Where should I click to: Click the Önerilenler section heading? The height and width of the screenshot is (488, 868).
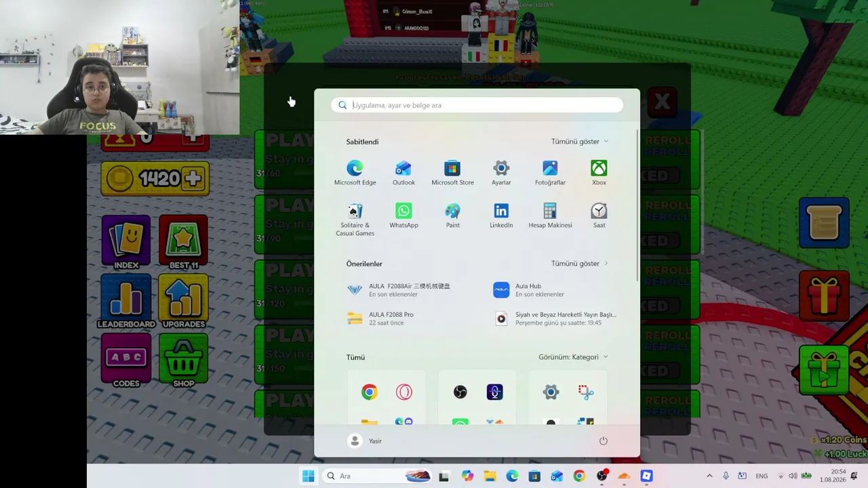pos(364,264)
